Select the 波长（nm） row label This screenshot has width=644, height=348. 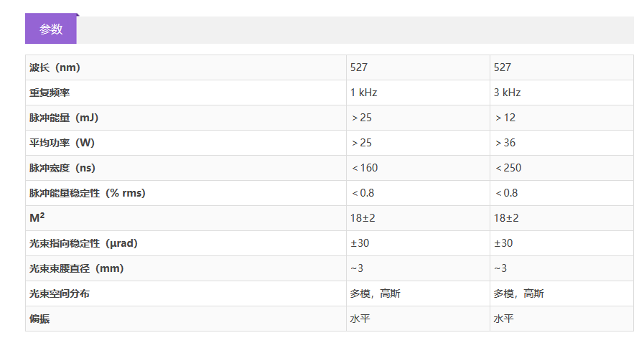coord(55,67)
